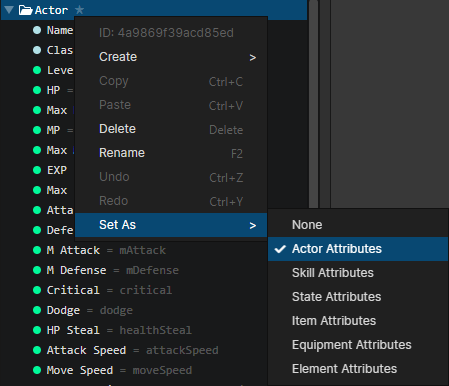Choose Skill Attributes in the submenu
This screenshot has width=449, height=386.
[358, 273]
